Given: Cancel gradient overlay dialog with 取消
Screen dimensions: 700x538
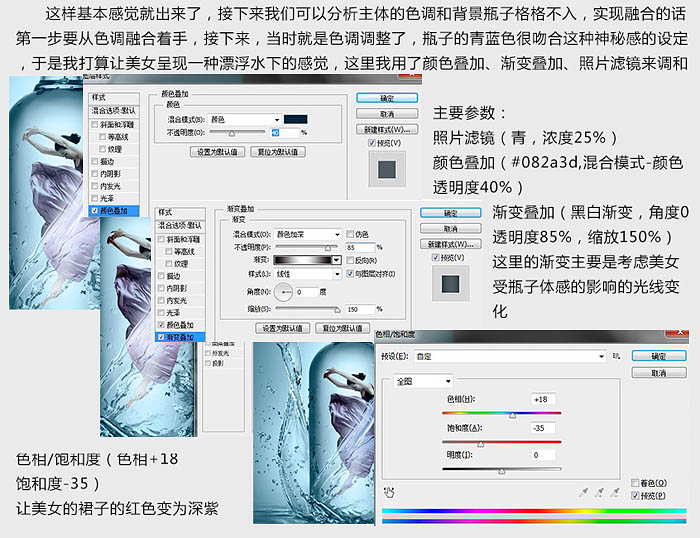Looking at the screenshot, I should 451,229.
